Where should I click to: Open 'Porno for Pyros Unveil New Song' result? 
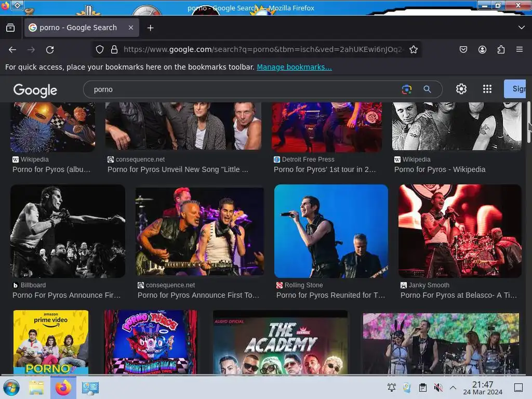click(x=178, y=170)
